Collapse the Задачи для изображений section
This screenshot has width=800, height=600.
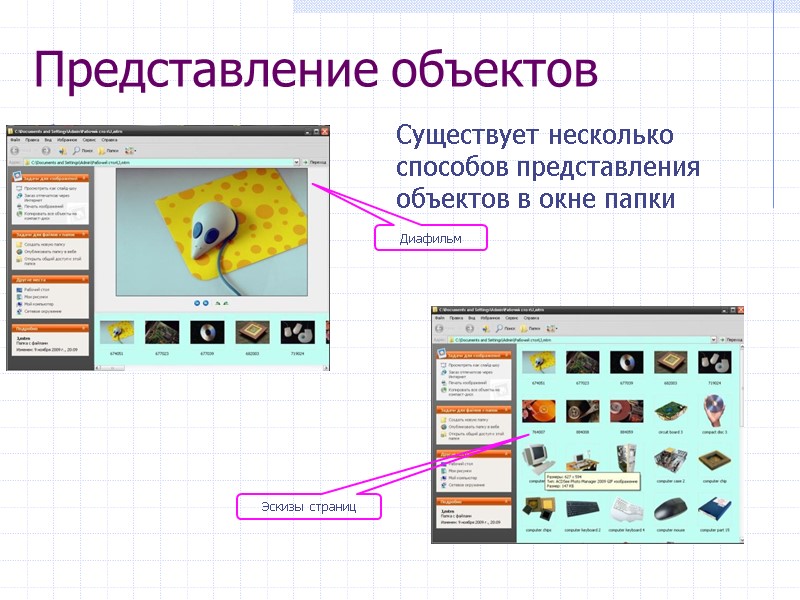coord(85,177)
